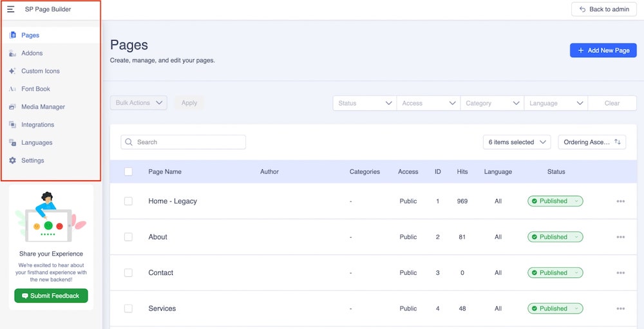
Task: Tick the checkbox for About page
Action: (x=128, y=237)
